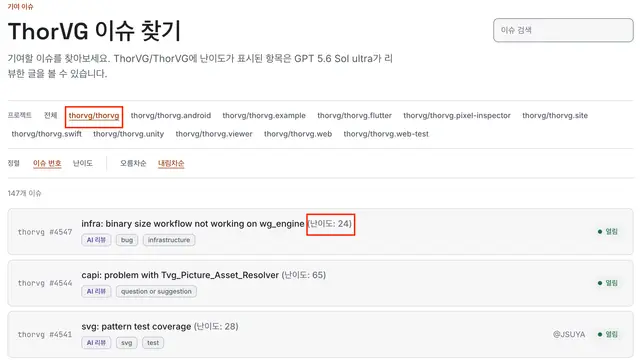Open issue 'infra: binary size workflow not working on wg_engine'
The width and height of the screenshot is (640, 360).
193,224
